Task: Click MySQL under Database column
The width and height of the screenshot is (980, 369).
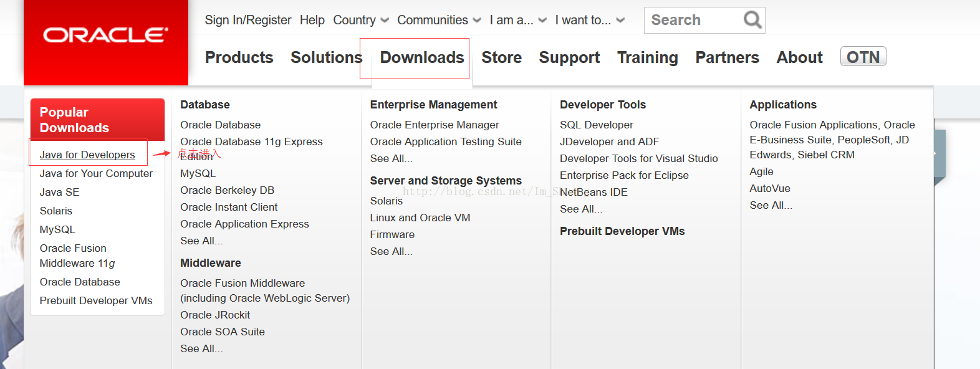Action: pyautogui.click(x=198, y=173)
